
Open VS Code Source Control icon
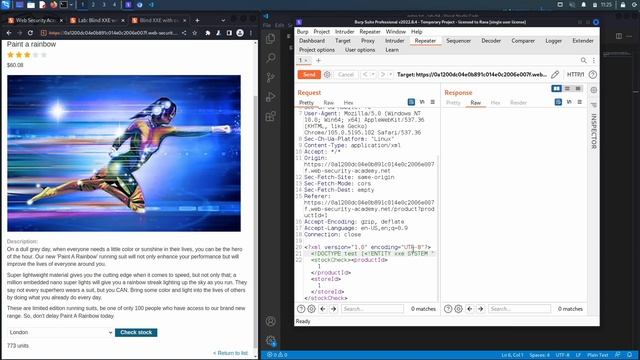click(x=271, y=77)
